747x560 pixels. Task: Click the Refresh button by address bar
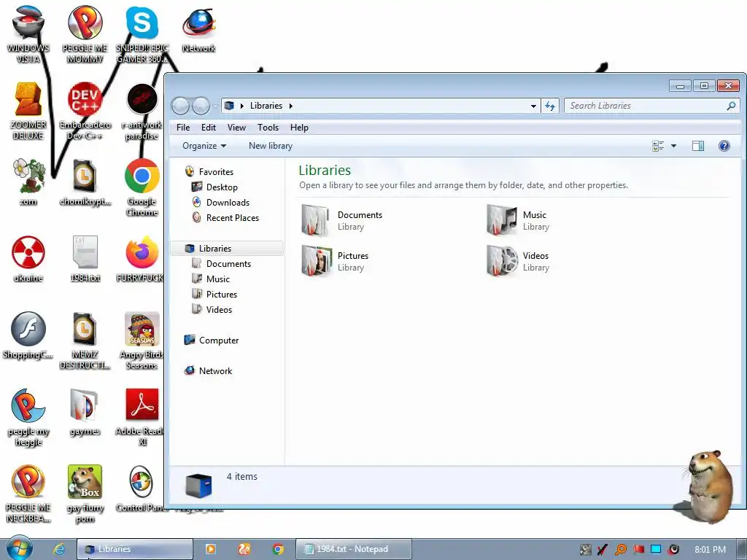(x=550, y=106)
